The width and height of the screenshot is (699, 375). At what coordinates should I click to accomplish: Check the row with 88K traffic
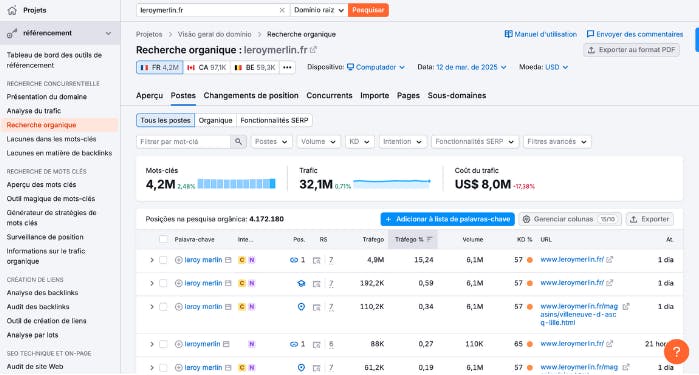point(164,344)
